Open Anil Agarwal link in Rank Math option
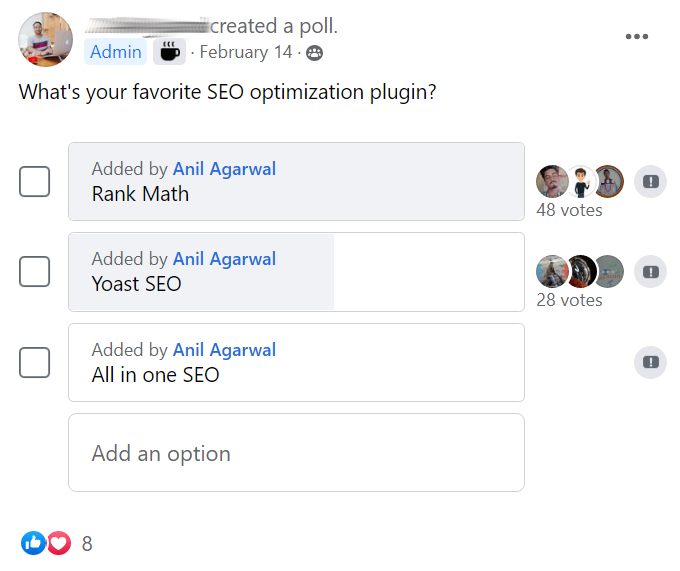The height and width of the screenshot is (571, 680). [x=224, y=169]
